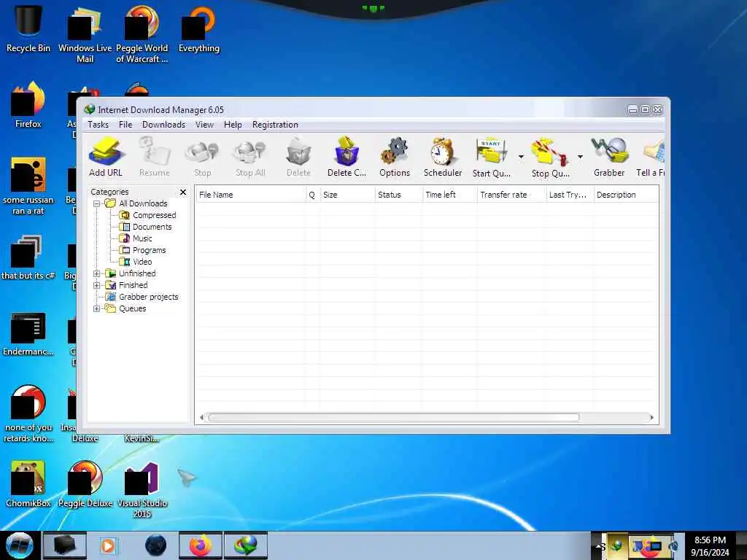This screenshot has width=747, height=560.
Task: Maximize the Internet Download Manager window
Action: click(x=645, y=110)
